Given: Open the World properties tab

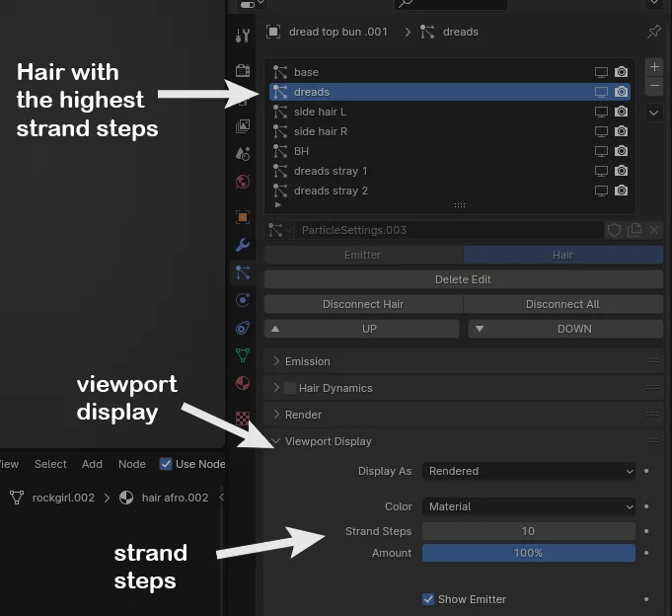Looking at the screenshot, I should click(x=243, y=182).
